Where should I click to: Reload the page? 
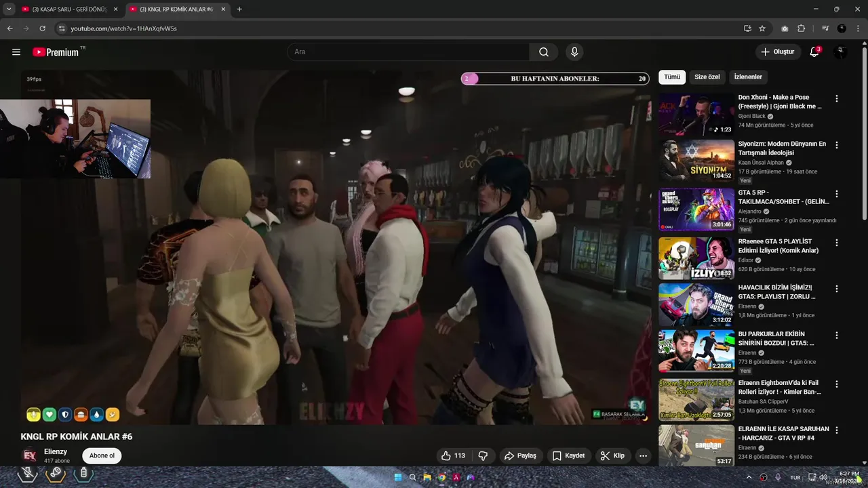click(x=42, y=28)
